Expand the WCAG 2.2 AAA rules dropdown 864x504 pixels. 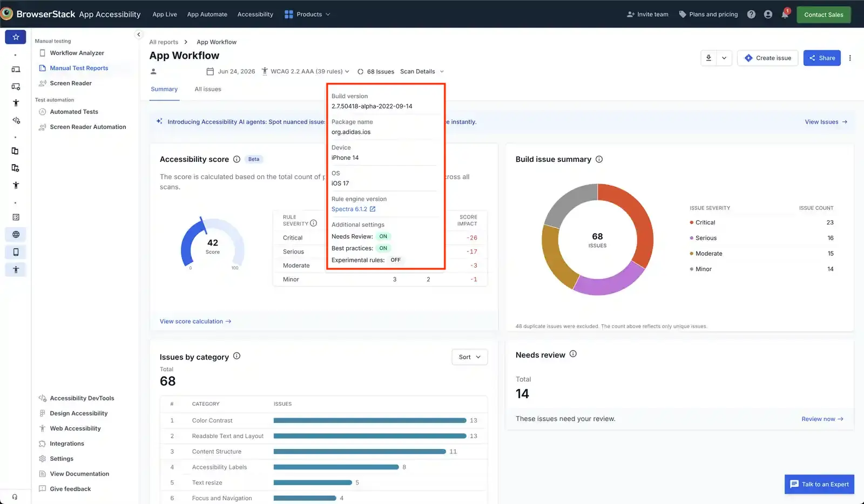click(x=306, y=71)
